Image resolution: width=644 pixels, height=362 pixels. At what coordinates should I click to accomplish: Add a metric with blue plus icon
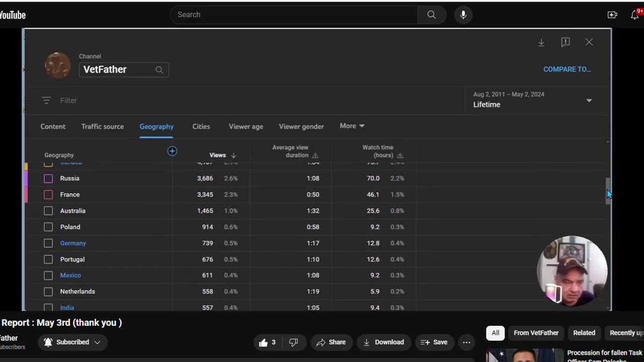[x=172, y=151]
